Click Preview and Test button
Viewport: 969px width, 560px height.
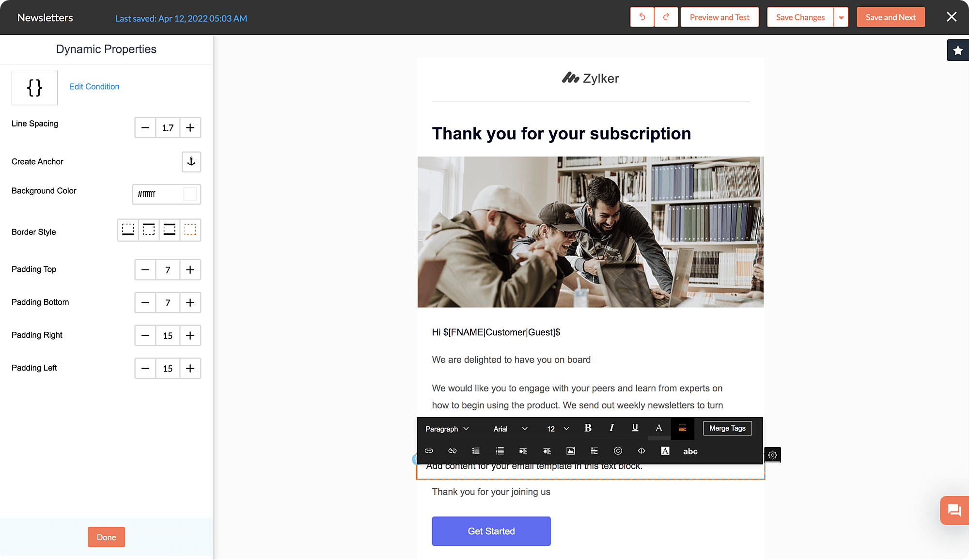click(x=719, y=17)
